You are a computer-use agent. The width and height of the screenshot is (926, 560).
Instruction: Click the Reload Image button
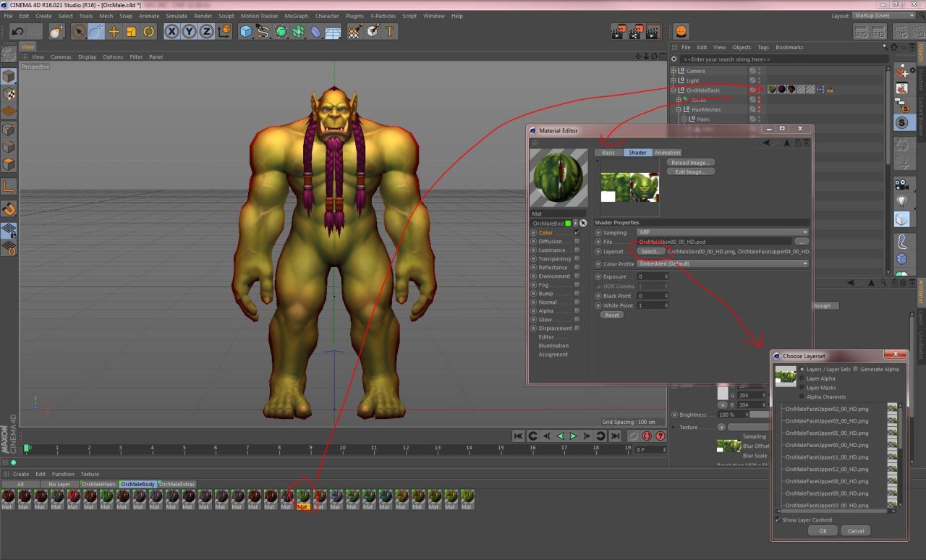tap(690, 163)
